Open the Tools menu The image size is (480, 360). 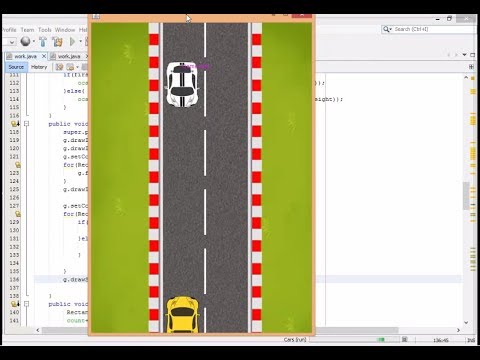coord(45,30)
